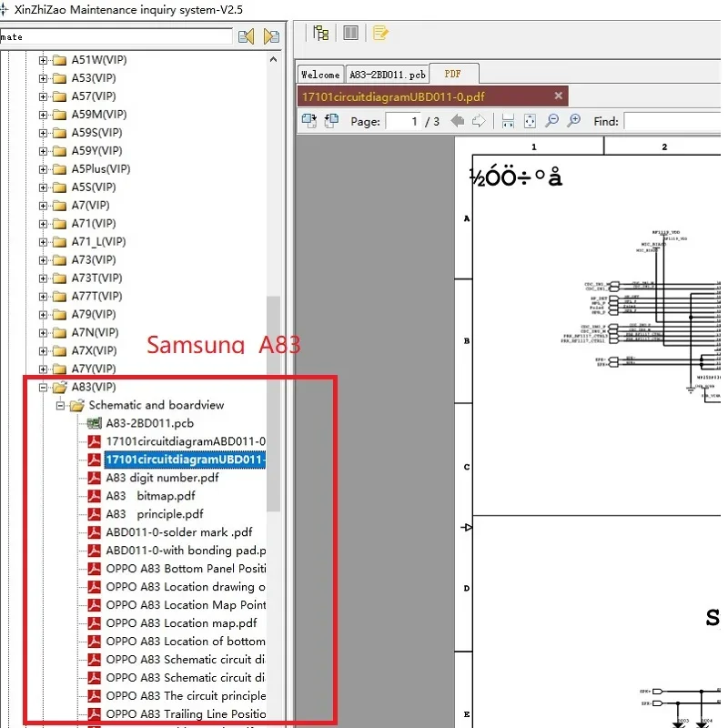Click the search field containing mate
The height and width of the screenshot is (728, 728).
pos(116,36)
